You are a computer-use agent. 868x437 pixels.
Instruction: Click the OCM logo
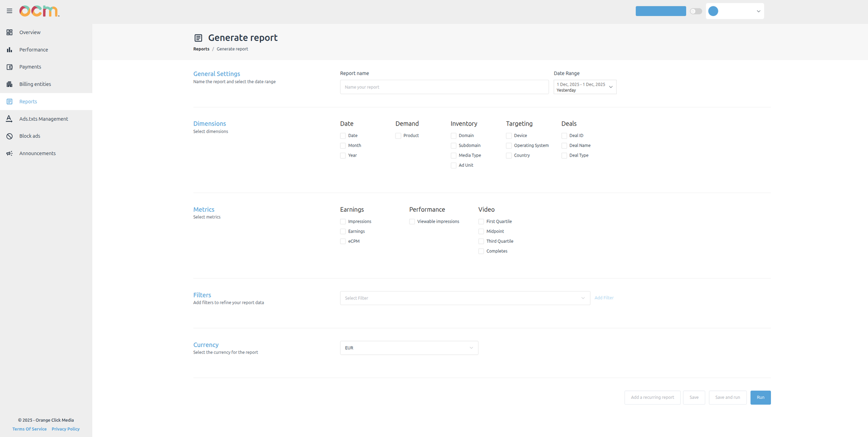click(39, 11)
